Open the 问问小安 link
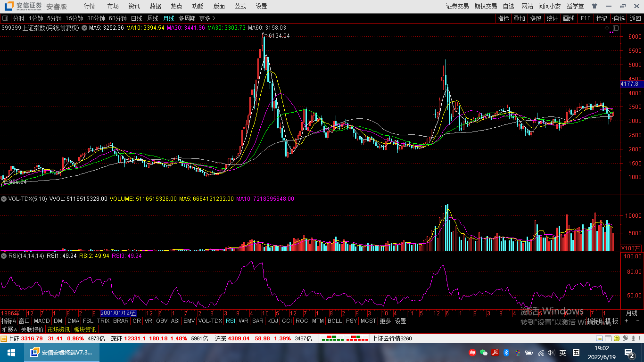 [x=550, y=6]
